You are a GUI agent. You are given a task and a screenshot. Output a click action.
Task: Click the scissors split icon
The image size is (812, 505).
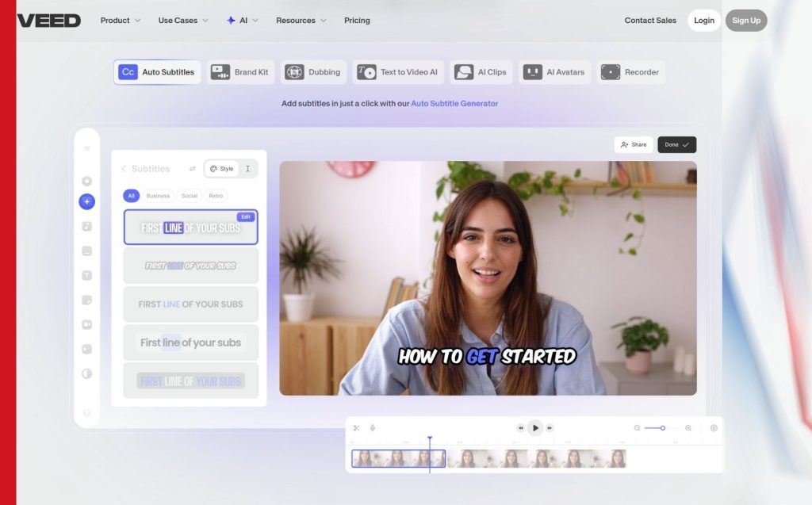(x=356, y=428)
